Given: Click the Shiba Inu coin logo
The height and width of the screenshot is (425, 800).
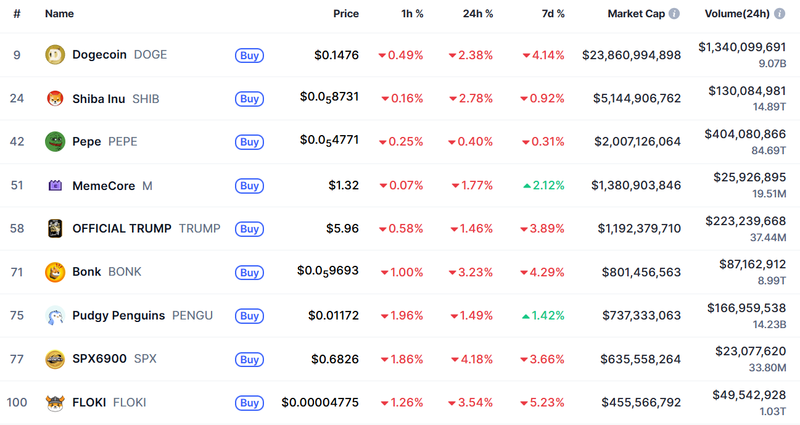Looking at the screenshot, I should (x=55, y=98).
